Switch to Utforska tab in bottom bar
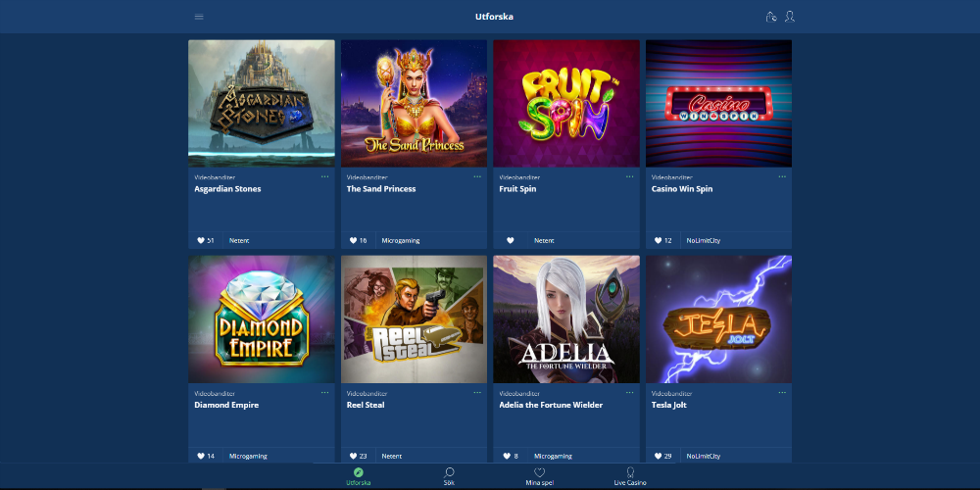This screenshot has height=490, width=980. click(x=358, y=476)
